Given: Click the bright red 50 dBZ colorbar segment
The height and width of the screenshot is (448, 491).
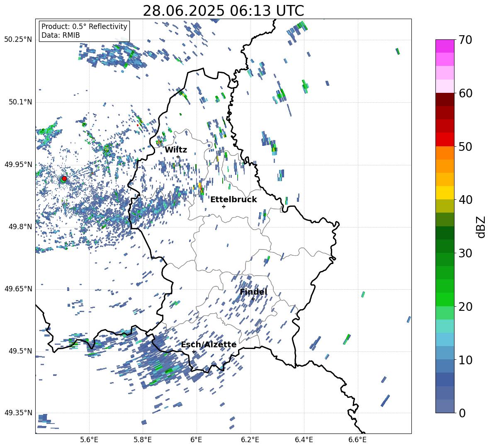Looking at the screenshot, I should [445, 140].
